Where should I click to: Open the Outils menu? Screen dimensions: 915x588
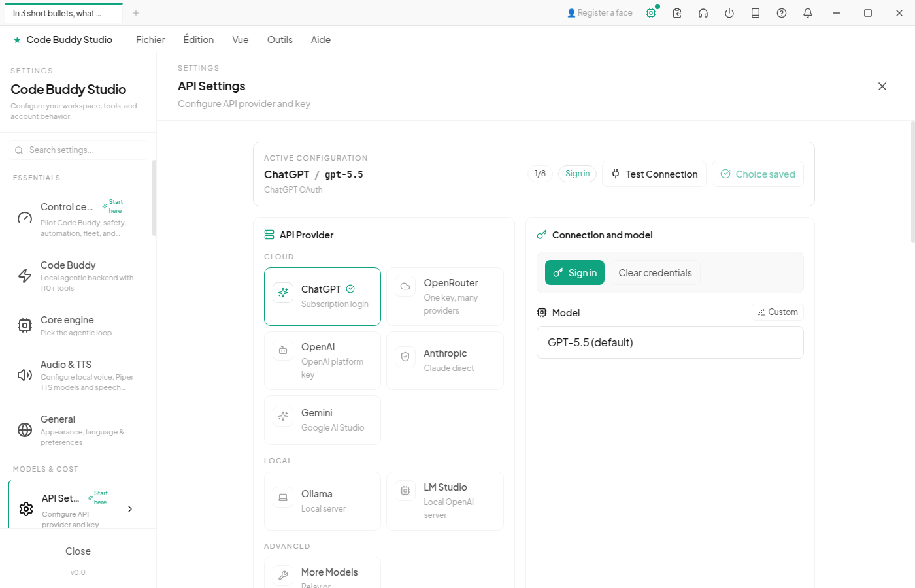(x=280, y=40)
